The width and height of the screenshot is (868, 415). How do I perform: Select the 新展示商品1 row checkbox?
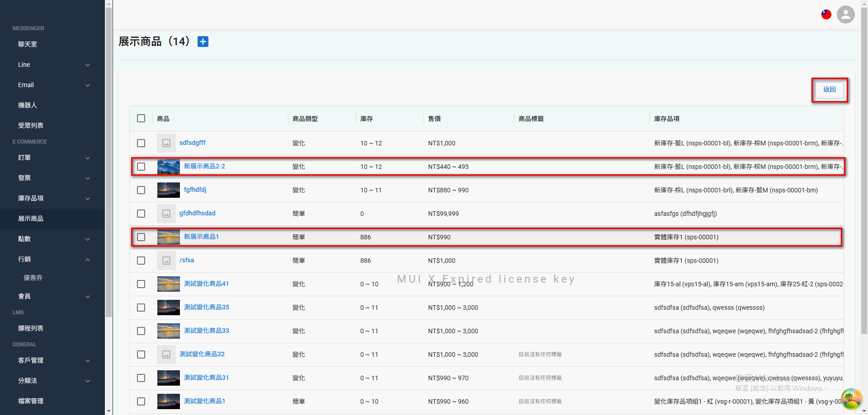(141, 237)
